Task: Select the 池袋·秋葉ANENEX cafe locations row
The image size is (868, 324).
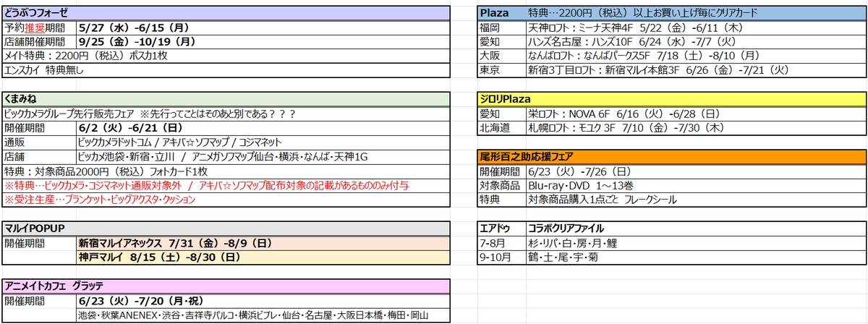Action: (x=264, y=314)
